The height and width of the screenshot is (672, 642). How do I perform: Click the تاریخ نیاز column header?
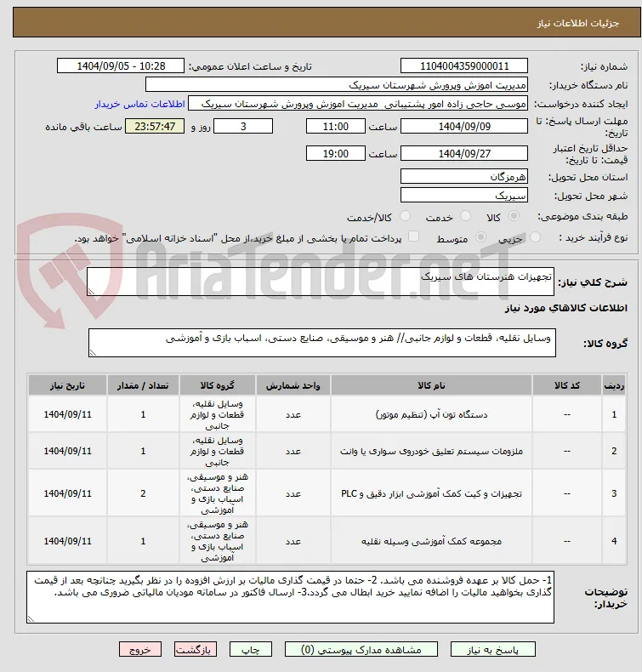(68, 385)
